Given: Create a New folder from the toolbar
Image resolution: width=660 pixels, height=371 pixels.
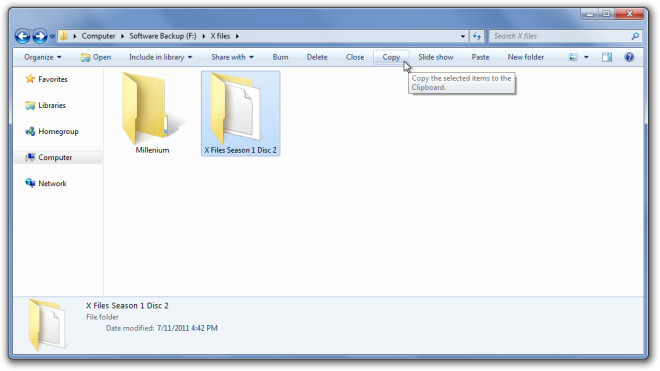Looking at the screenshot, I should [525, 57].
